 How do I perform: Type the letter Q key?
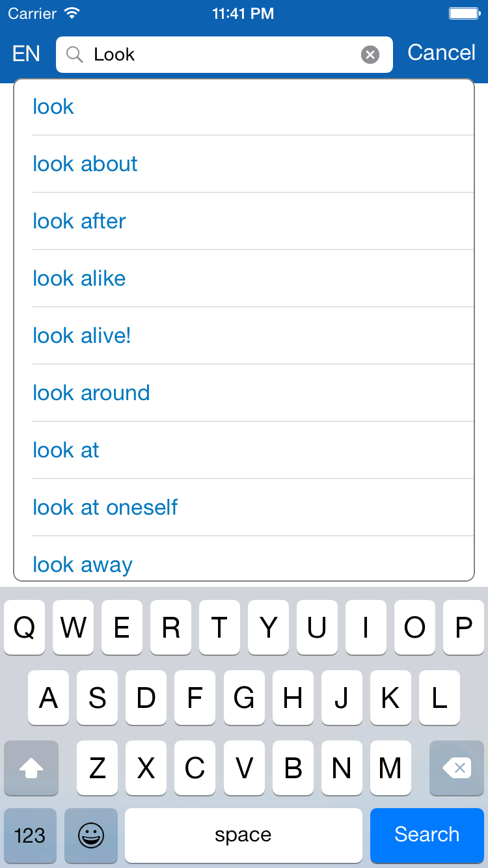[25, 628]
